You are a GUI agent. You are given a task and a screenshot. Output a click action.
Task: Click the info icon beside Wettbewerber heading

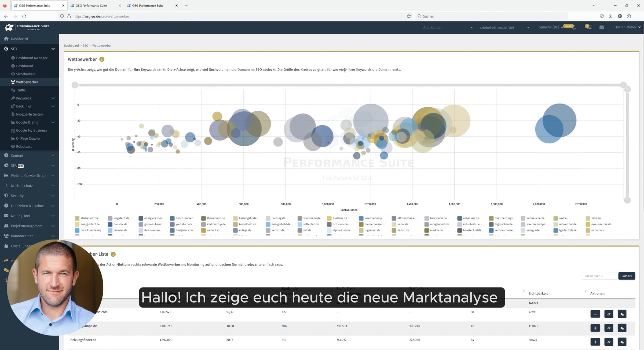tap(102, 59)
